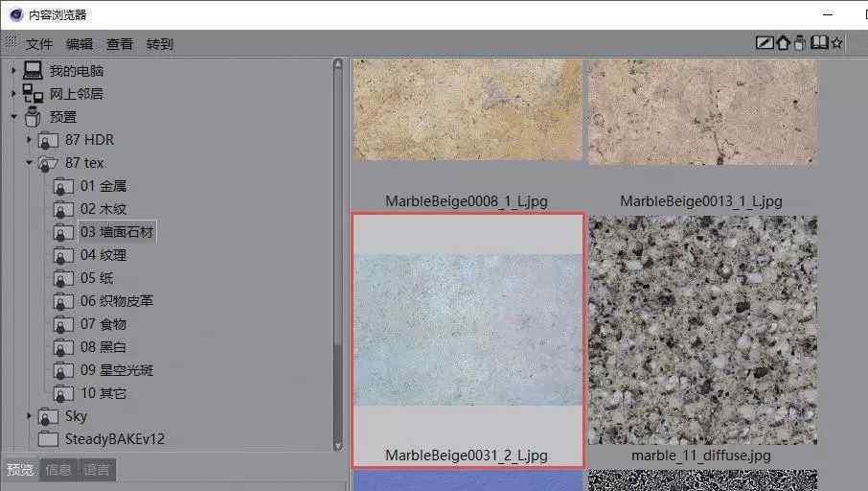Click the 02 木纹 folder icon
The width and height of the screenshot is (868, 491).
point(63,210)
